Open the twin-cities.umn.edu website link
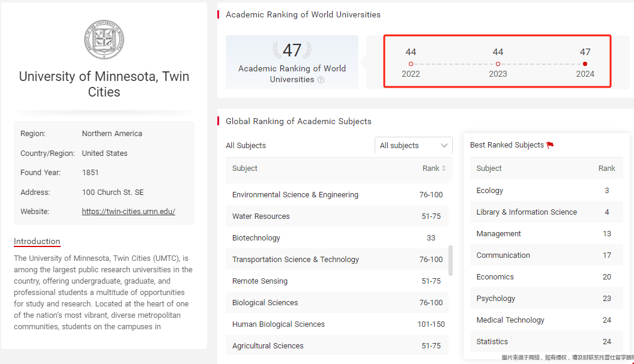The image size is (634, 364). click(128, 211)
